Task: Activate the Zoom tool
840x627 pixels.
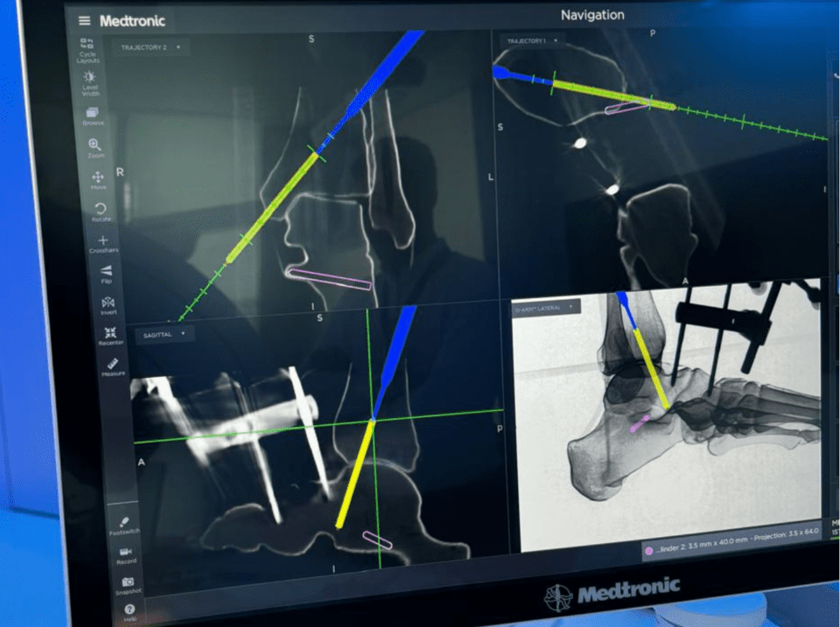Action: [x=94, y=145]
